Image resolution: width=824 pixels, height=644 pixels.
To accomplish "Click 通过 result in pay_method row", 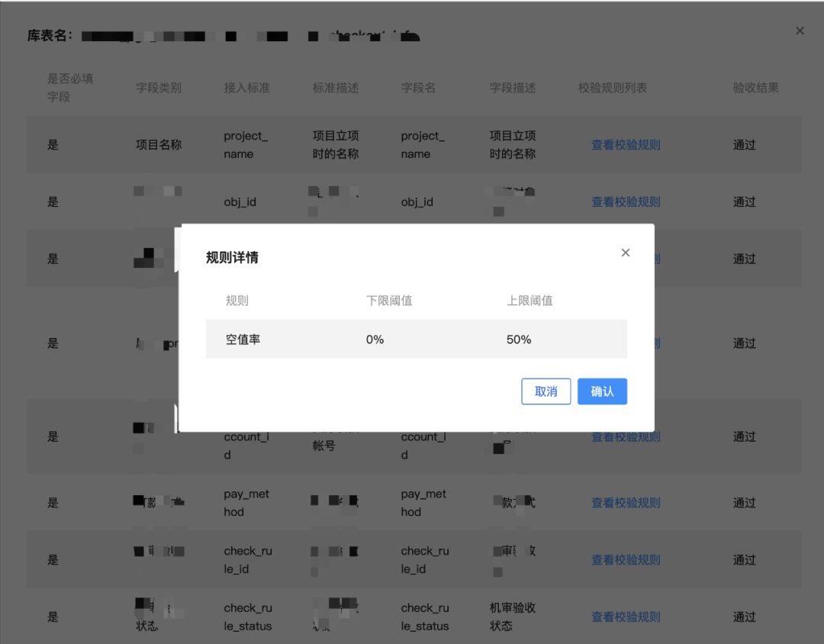I will 744,503.
